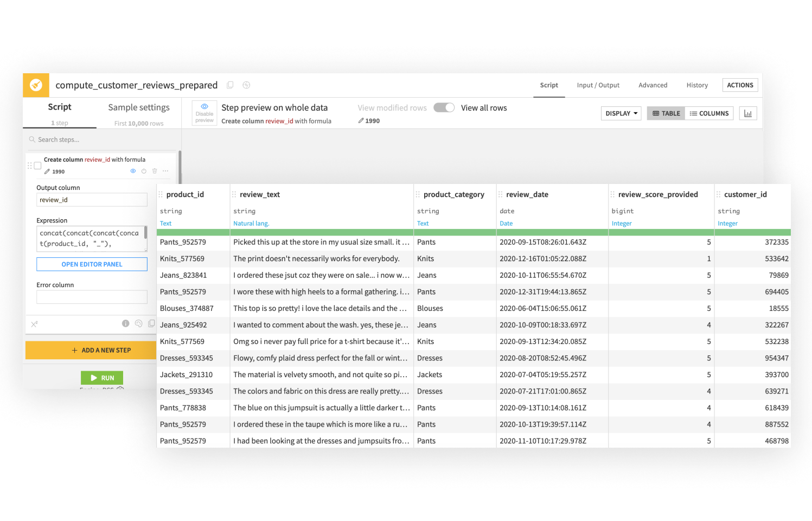This screenshot has height=521, width=812.
Task: Open the review_text column header menu
Action: [x=260, y=194]
